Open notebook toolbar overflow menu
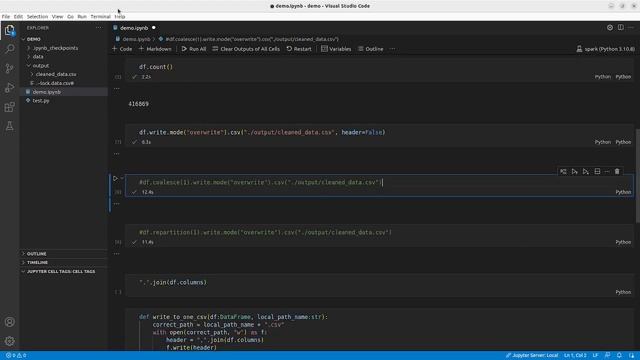Viewport: 640px width, 360px height. point(392,49)
